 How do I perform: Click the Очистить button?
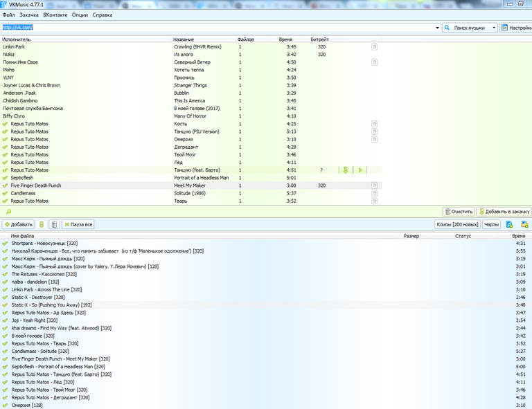459,212
